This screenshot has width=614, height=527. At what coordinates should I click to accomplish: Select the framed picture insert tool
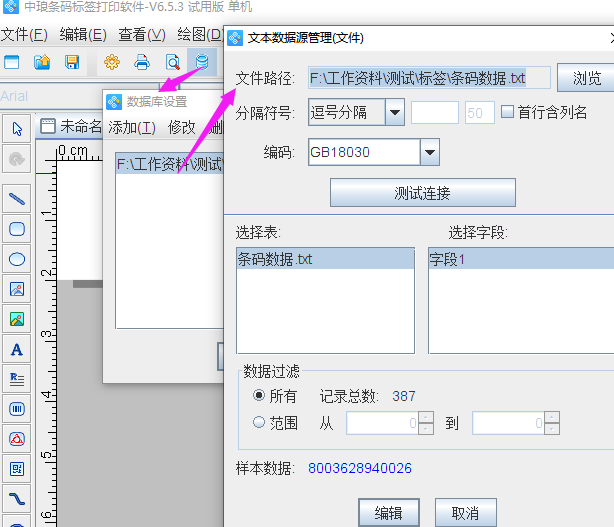pyautogui.click(x=16, y=289)
